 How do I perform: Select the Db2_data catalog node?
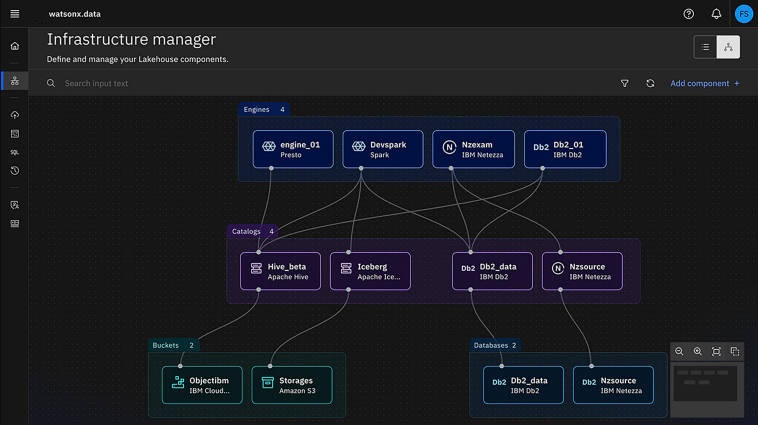tap(492, 271)
